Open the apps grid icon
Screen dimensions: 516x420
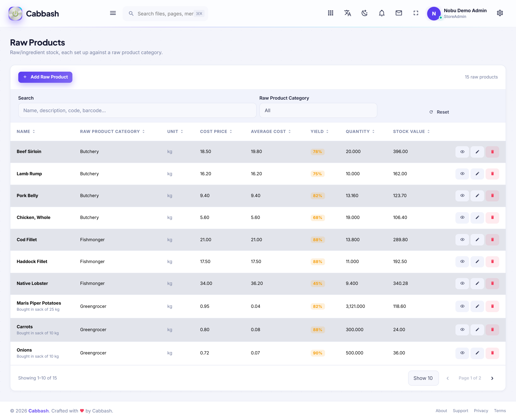coord(330,13)
